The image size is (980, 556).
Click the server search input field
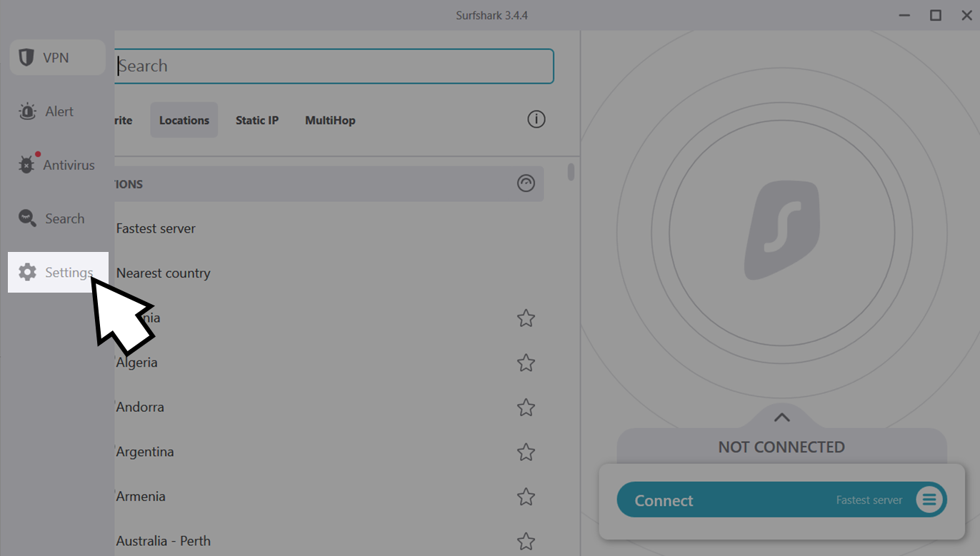point(334,66)
